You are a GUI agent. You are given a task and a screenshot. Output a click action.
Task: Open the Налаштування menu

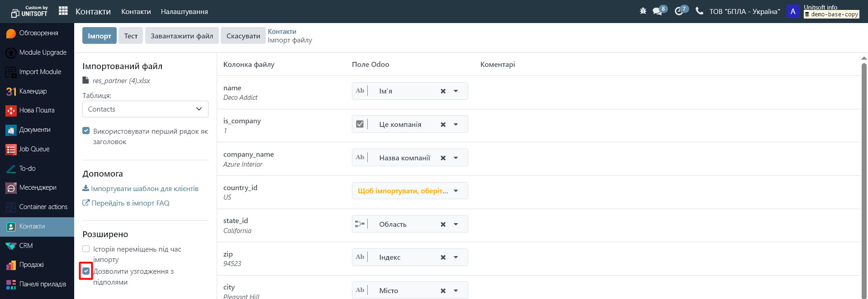(184, 12)
